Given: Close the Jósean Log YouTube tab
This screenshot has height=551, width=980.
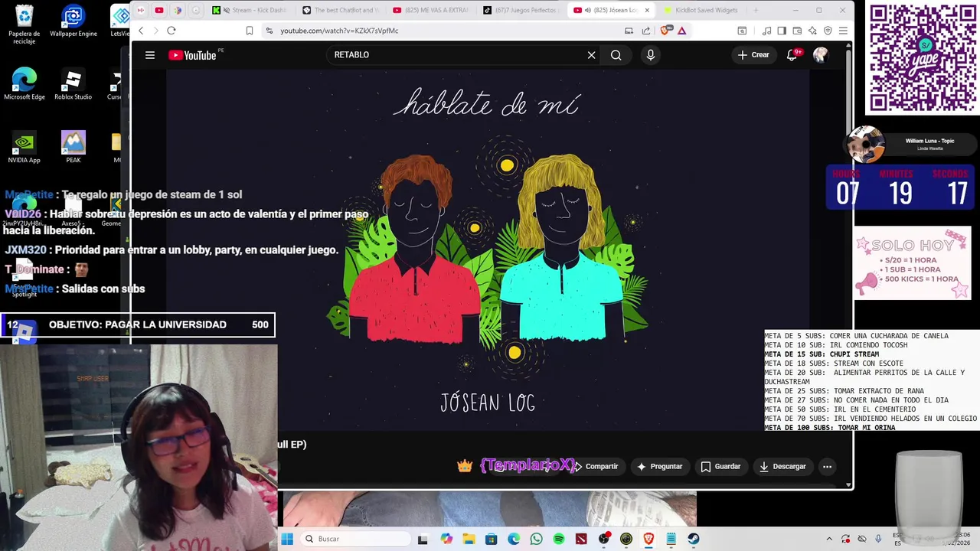Looking at the screenshot, I should [647, 10].
